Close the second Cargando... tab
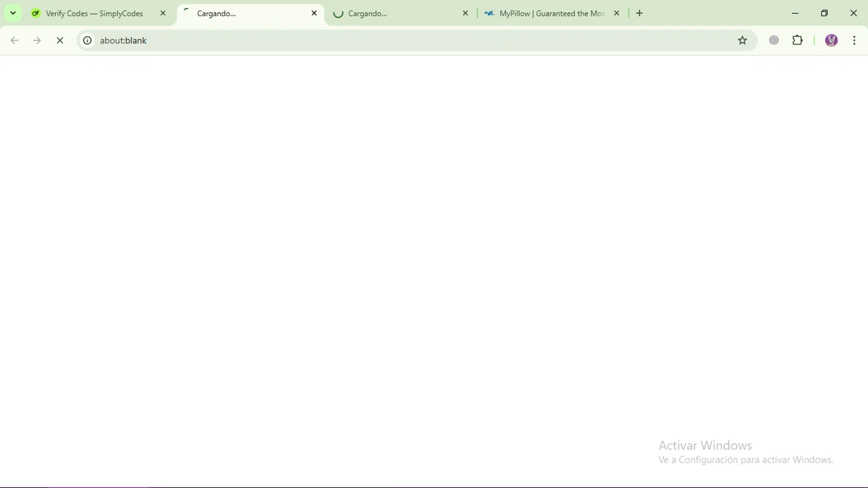Image resolution: width=868 pixels, height=488 pixels. 465,13
